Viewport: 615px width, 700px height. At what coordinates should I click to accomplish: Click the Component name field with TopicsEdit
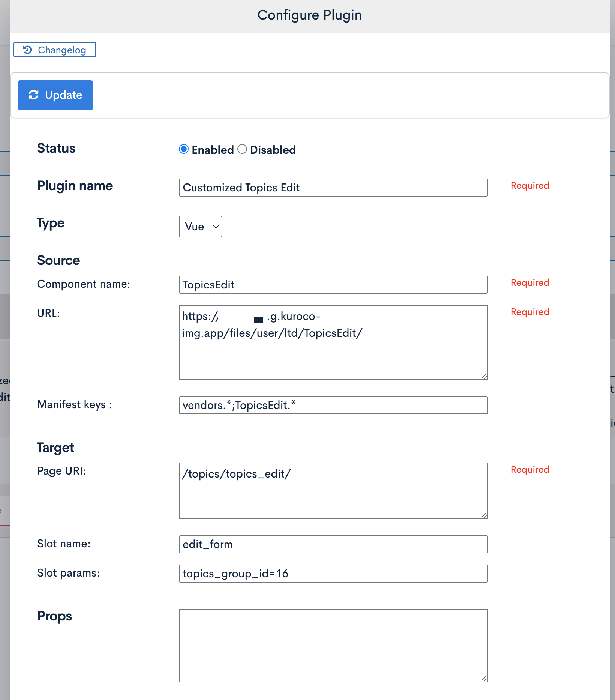pos(333,285)
